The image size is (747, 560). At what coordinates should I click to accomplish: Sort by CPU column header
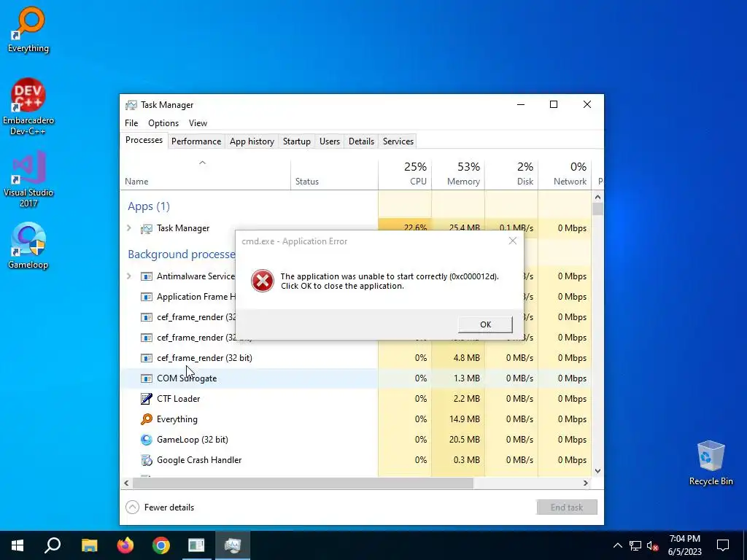(x=405, y=174)
